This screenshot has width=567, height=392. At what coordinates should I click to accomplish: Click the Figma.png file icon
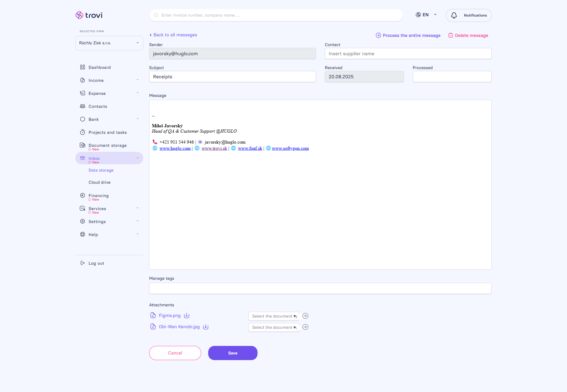point(153,315)
